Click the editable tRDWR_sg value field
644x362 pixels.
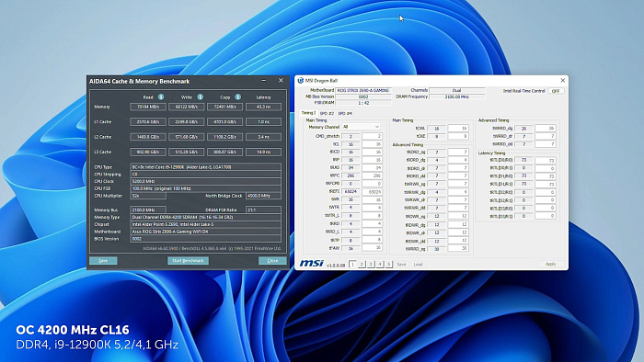tap(458, 216)
